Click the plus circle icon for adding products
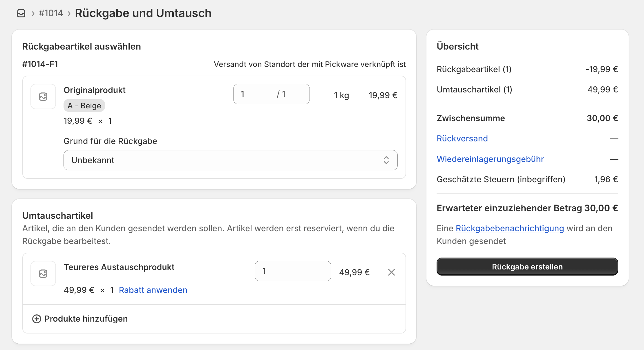This screenshot has height=350, width=644. point(37,319)
